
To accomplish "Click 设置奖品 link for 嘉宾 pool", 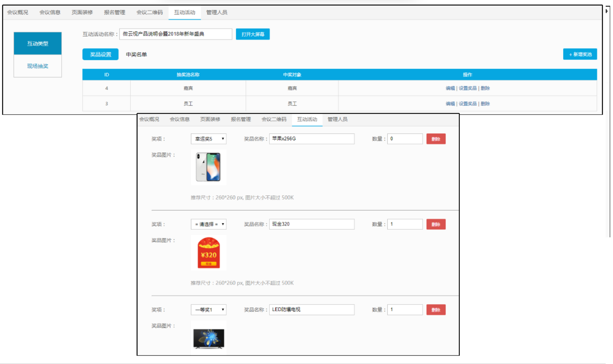I will pos(468,88).
